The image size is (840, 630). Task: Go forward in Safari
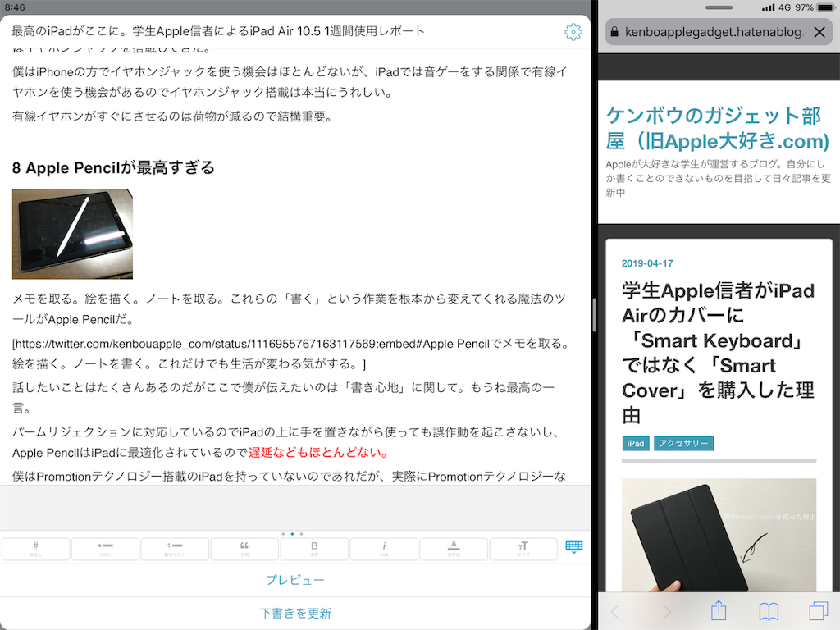click(x=667, y=611)
